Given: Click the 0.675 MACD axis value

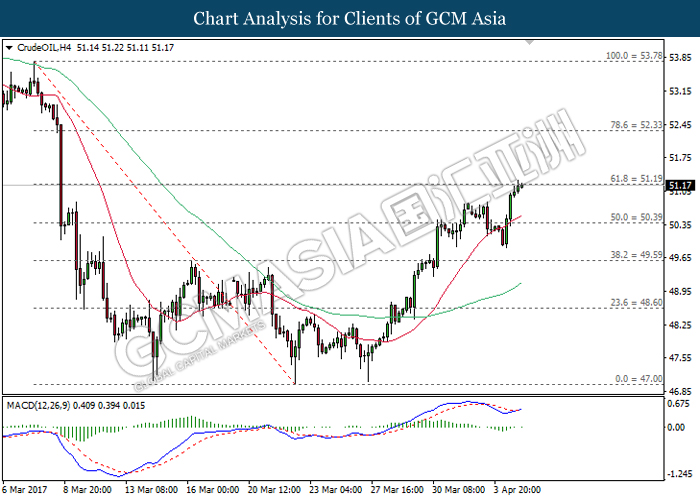Looking at the screenshot, I should click(x=680, y=404).
